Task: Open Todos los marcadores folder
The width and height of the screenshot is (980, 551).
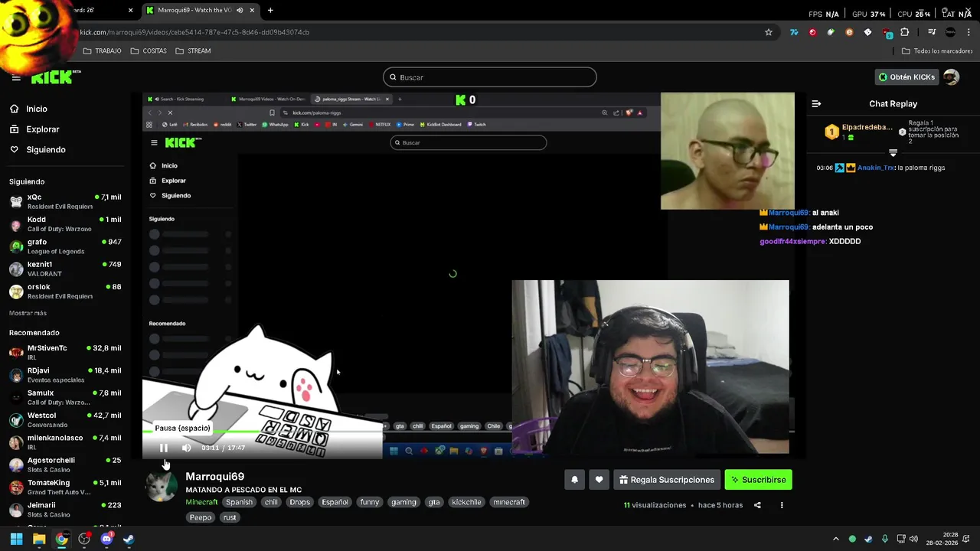Action: point(937,51)
